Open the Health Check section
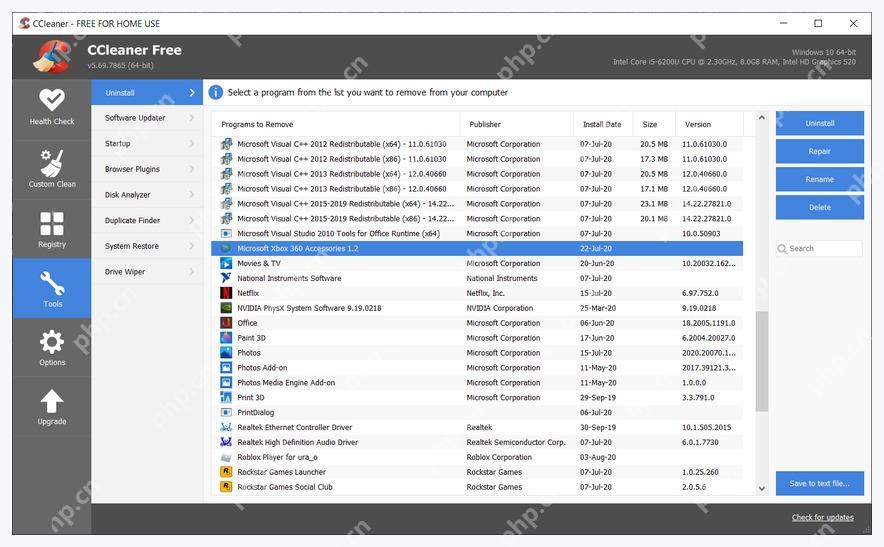Viewport: 884px width, 547px height. coord(52,108)
